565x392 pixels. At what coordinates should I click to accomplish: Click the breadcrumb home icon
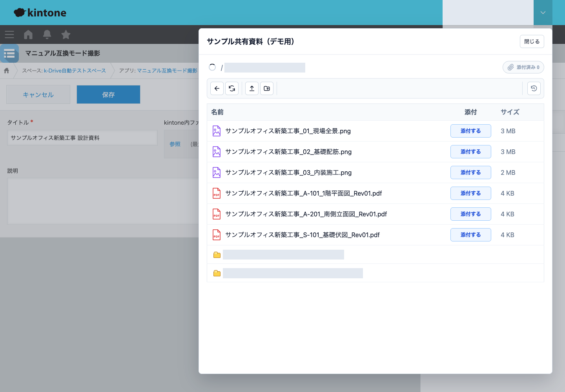7,71
